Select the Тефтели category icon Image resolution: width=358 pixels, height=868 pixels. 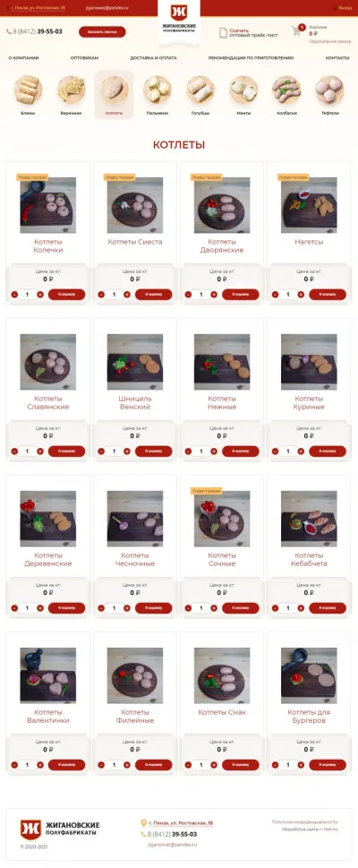pos(329,90)
